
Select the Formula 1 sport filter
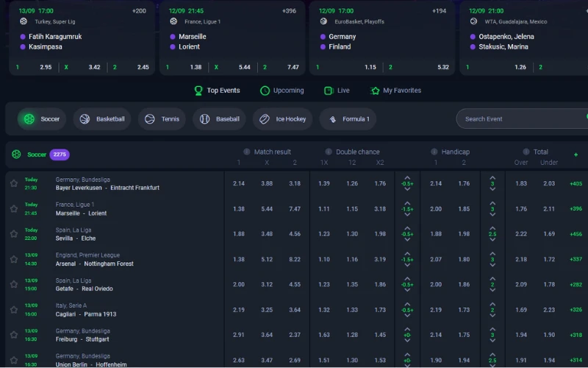[348, 119]
